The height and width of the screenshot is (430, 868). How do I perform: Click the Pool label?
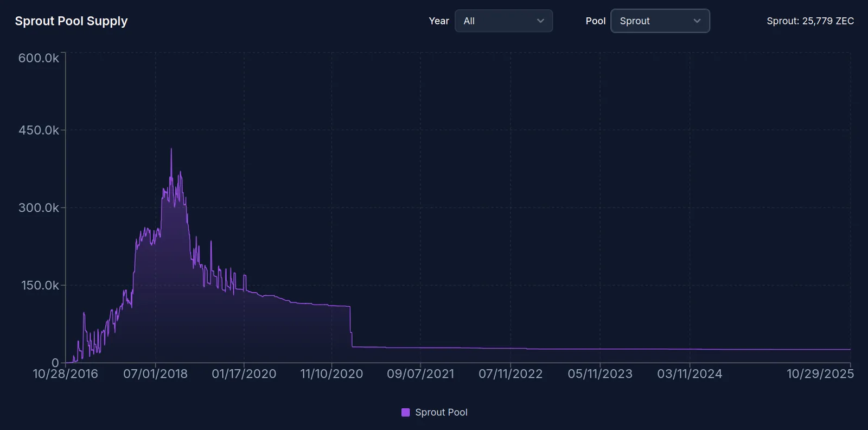pyautogui.click(x=595, y=21)
